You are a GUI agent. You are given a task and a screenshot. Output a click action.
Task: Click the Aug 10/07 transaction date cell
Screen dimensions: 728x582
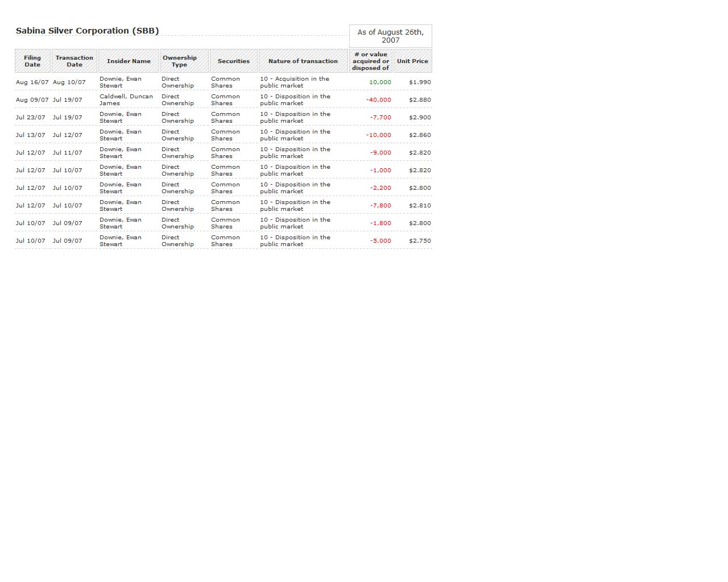pos(69,82)
